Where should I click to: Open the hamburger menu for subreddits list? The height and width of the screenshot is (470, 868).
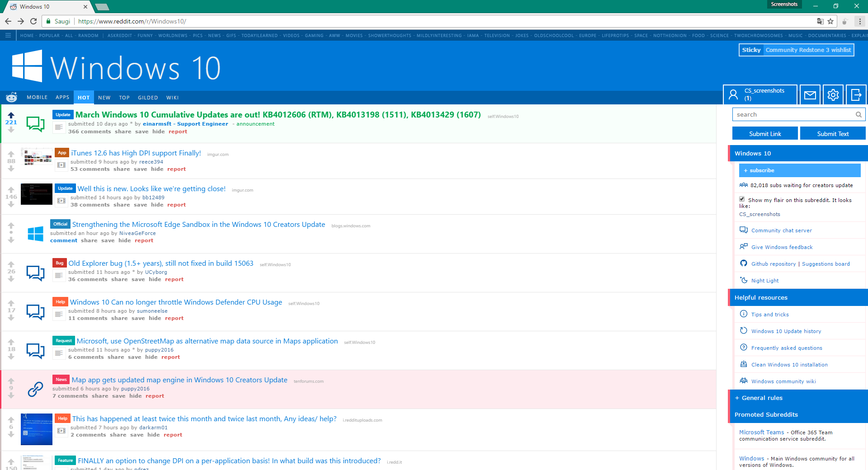(8, 35)
